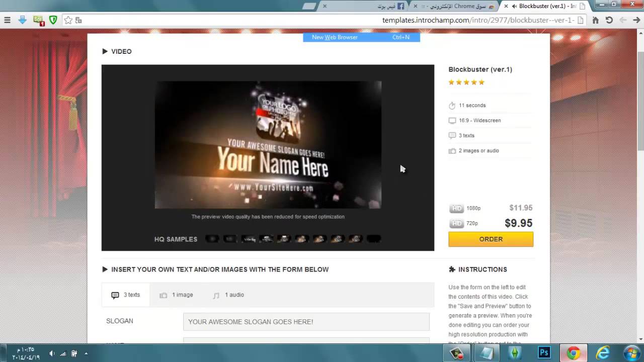Click the taskbar clock and date

click(26, 353)
